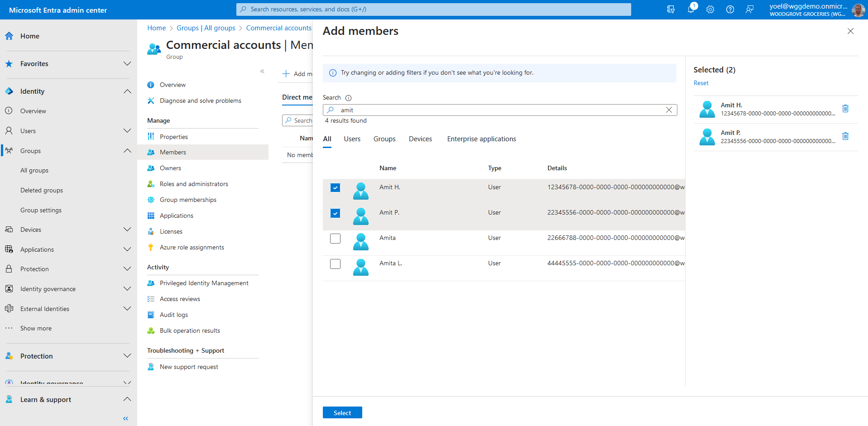This screenshot has width=868, height=426.
Task: Check the Amita L. checkbox
Action: [x=335, y=264]
